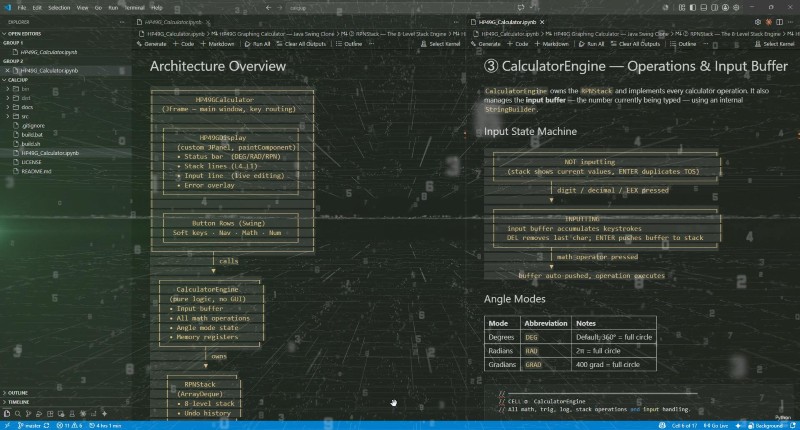Select LICENSE in the Explorer tree
Screen dimensions: 800x430
click(x=31, y=162)
